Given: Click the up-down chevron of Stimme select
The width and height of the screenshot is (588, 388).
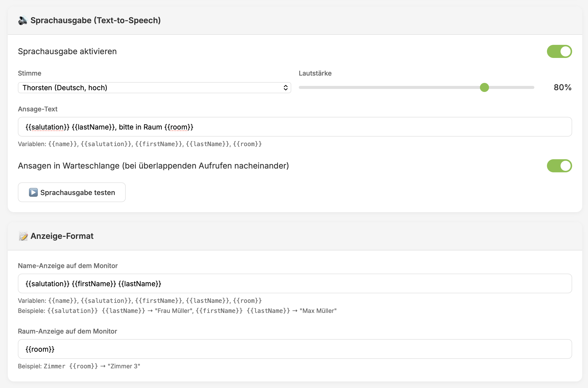Looking at the screenshot, I should click(285, 88).
